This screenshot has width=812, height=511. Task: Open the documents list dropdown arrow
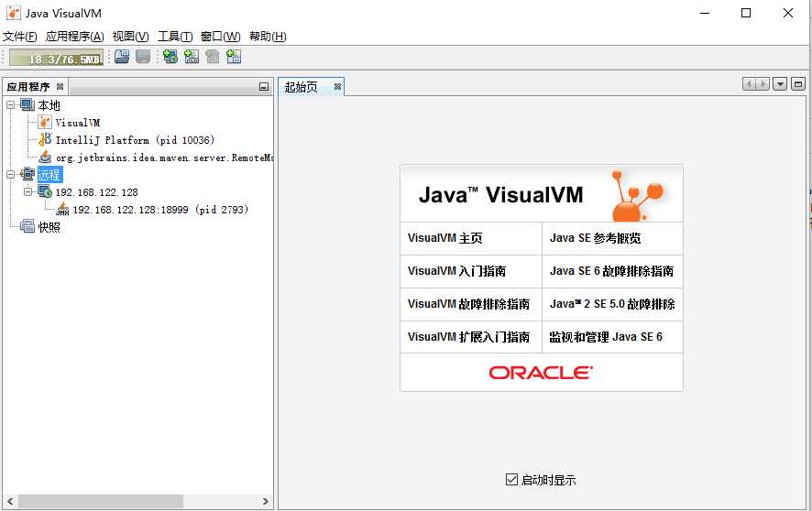coord(780,83)
